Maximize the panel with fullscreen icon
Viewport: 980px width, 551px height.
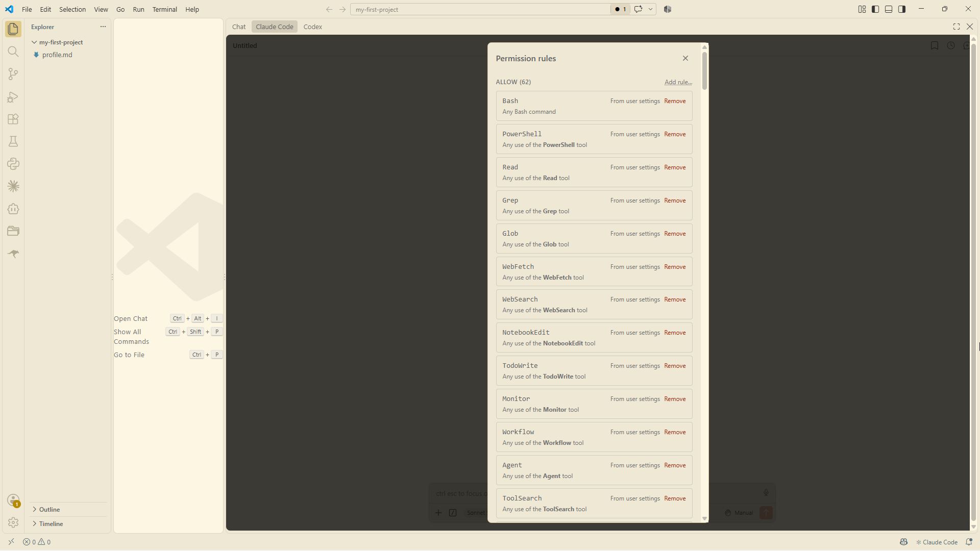956,27
